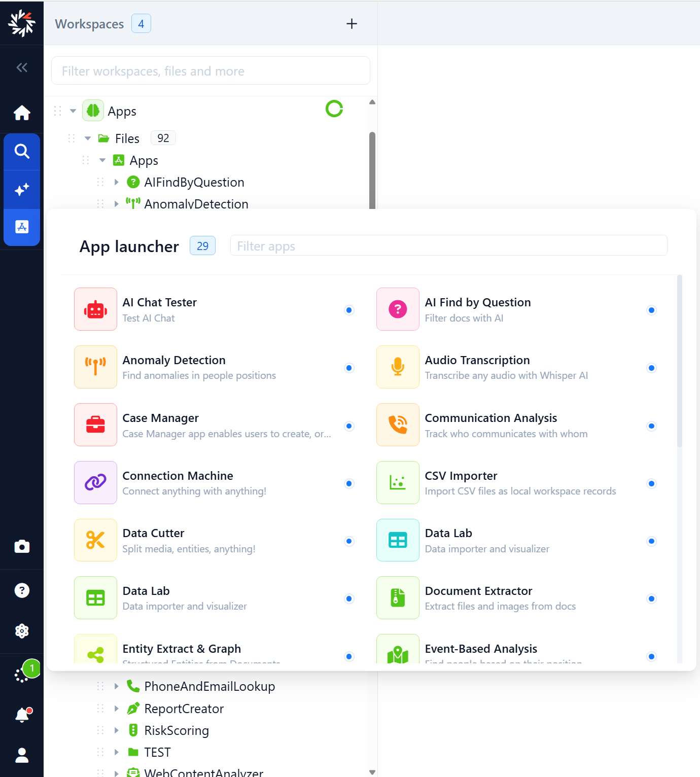Launch the Connection Machine link icon
Image resolution: width=700 pixels, height=777 pixels.
95,482
